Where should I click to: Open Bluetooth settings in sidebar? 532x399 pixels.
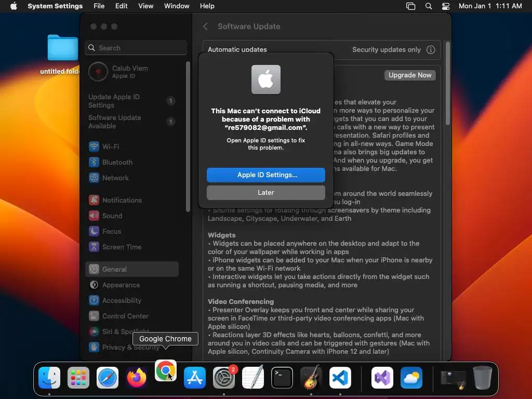tap(133, 162)
